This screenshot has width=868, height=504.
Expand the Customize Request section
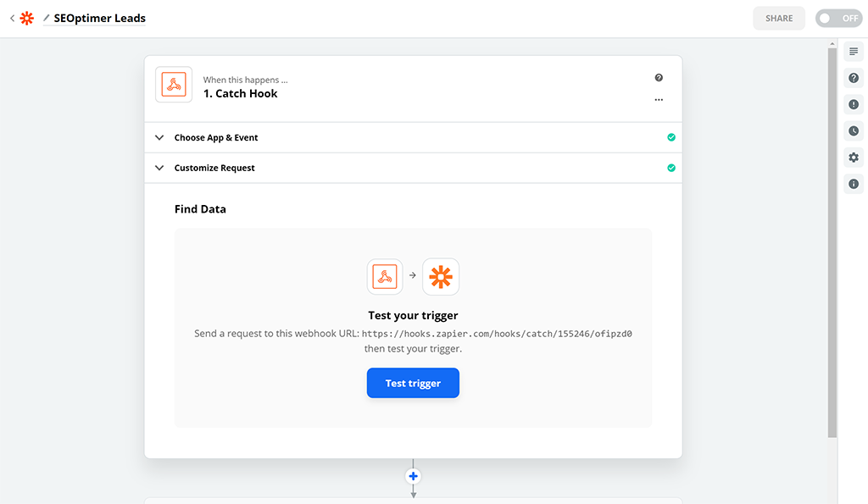point(214,168)
